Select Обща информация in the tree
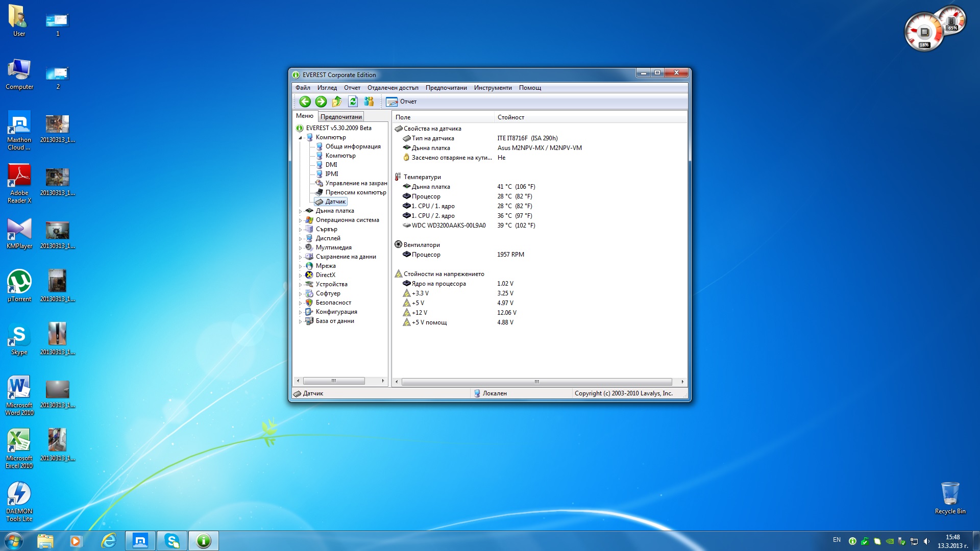 353,146
